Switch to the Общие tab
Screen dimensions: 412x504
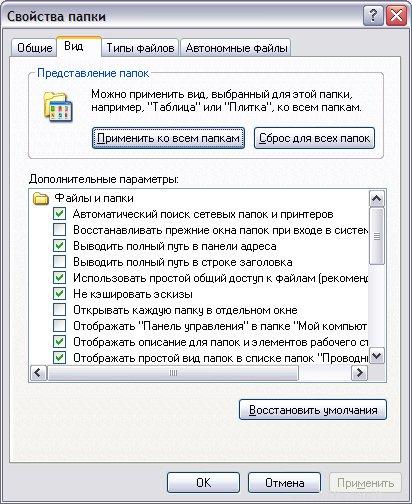[x=34, y=48]
